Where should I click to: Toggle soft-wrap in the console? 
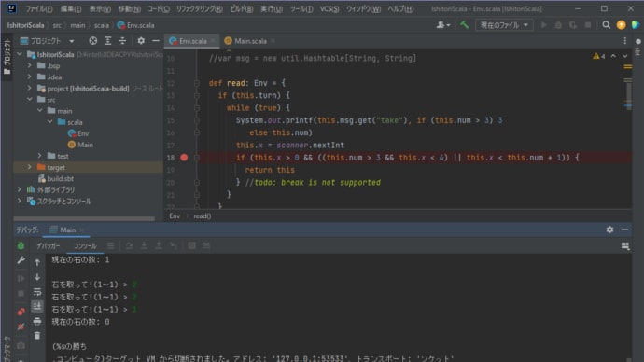pyautogui.click(x=37, y=292)
